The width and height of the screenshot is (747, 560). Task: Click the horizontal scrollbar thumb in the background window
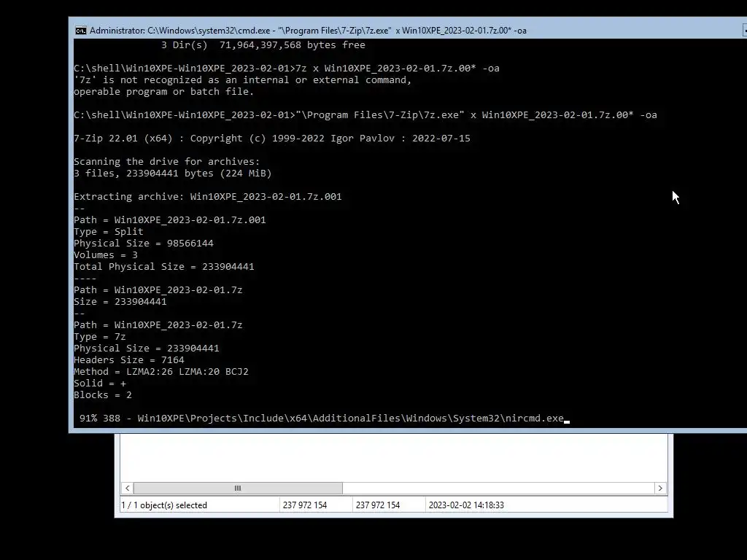pyautogui.click(x=238, y=488)
